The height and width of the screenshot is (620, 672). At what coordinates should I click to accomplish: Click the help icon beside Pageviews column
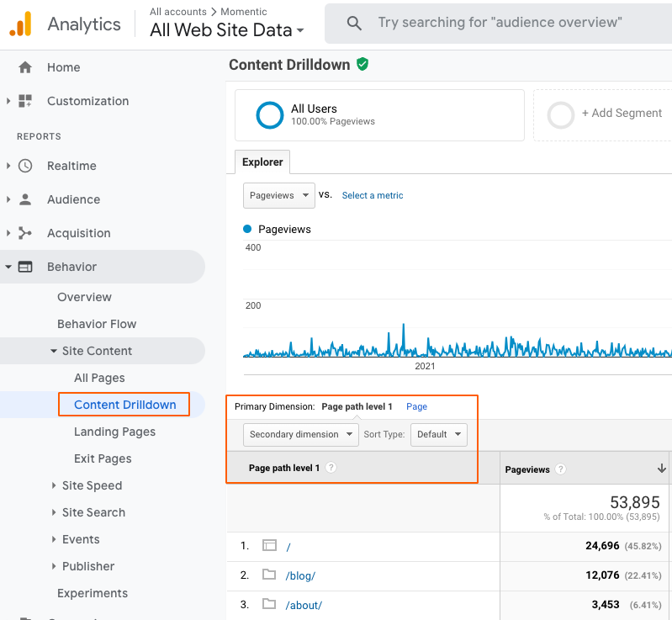tap(561, 469)
